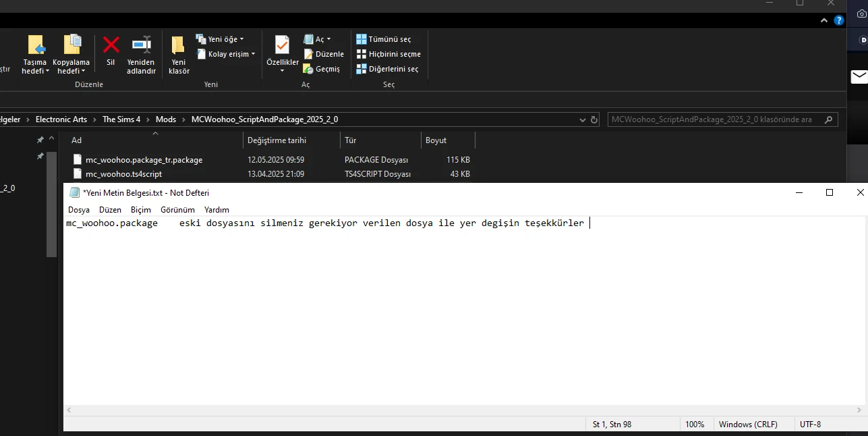Open Notepad Biçim menu

click(141, 210)
